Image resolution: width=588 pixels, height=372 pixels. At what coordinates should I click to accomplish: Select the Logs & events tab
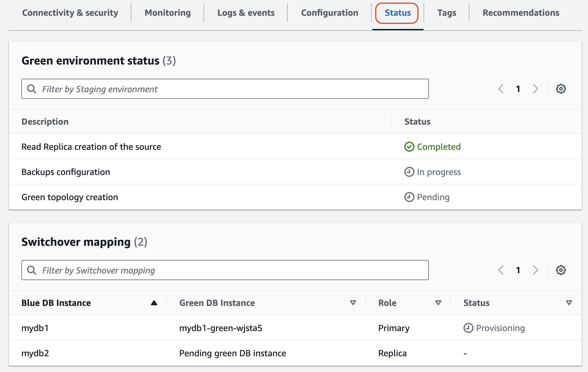246,13
